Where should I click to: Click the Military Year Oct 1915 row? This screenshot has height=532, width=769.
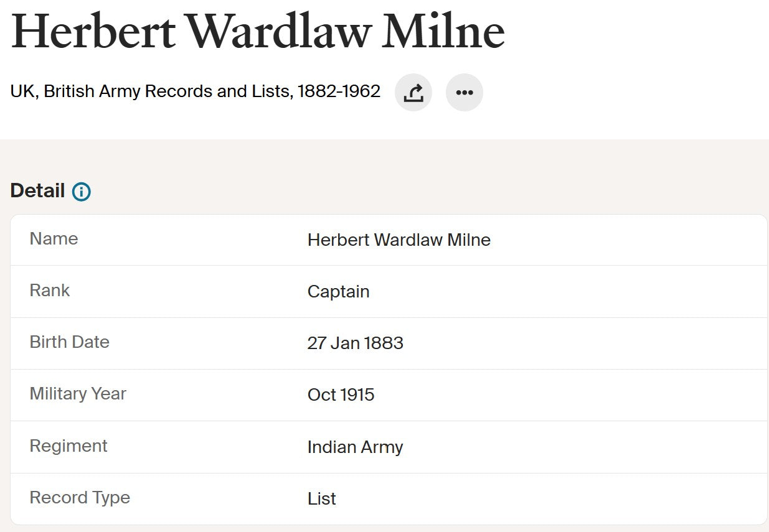coord(341,395)
